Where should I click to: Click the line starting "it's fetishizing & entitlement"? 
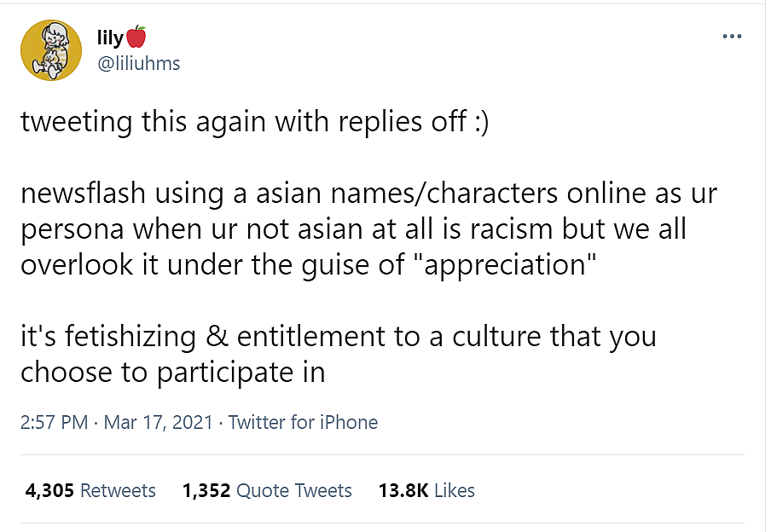point(338,337)
